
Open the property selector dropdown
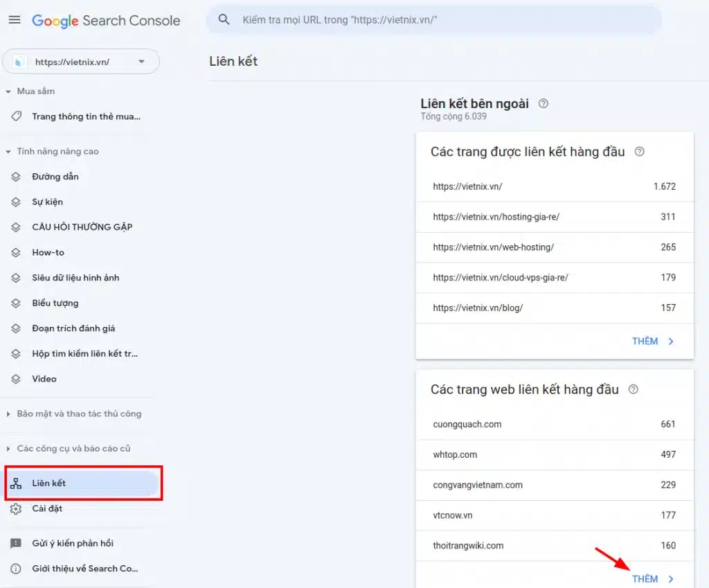tap(80, 61)
